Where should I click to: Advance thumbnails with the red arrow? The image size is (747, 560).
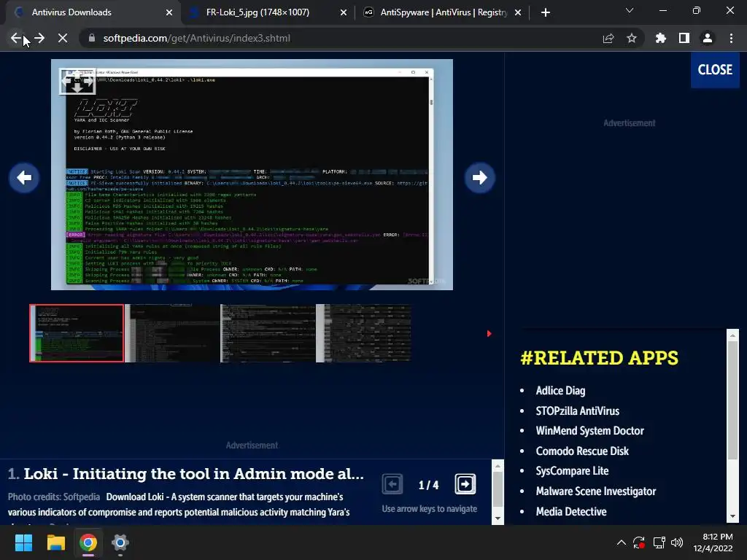click(x=489, y=333)
